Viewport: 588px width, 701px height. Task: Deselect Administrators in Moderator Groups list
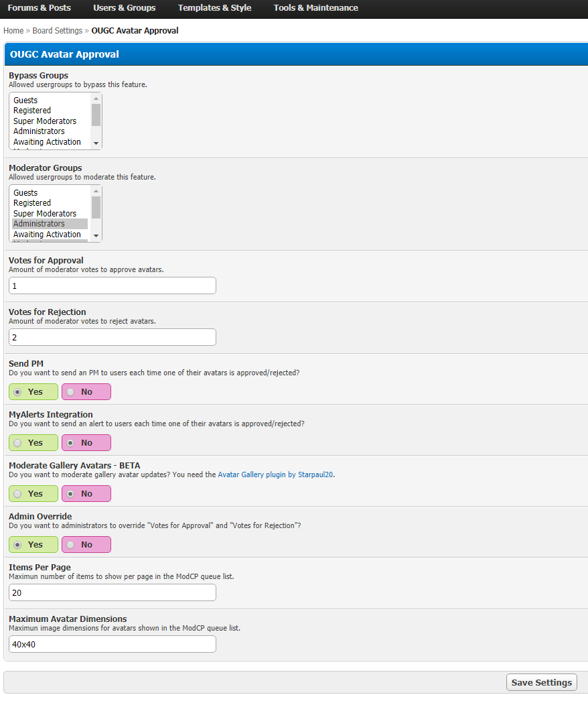point(50,224)
